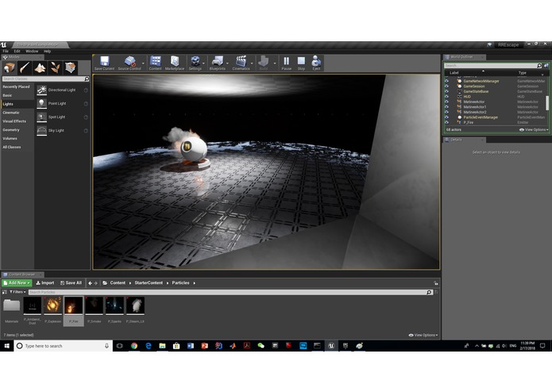Toggle Content Browser sources panel icon
Screen dimensions: 552x392
(5, 292)
